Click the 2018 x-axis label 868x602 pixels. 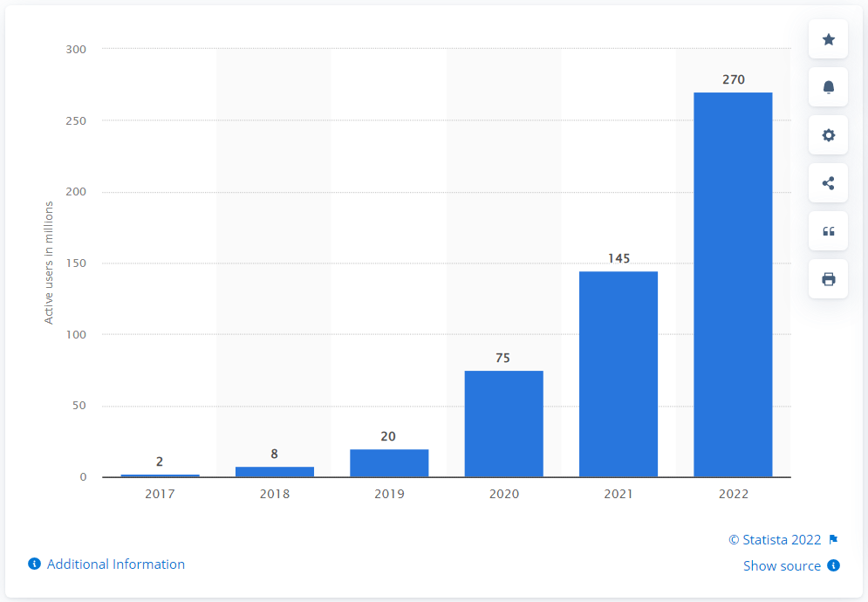click(x=275, y=494)
